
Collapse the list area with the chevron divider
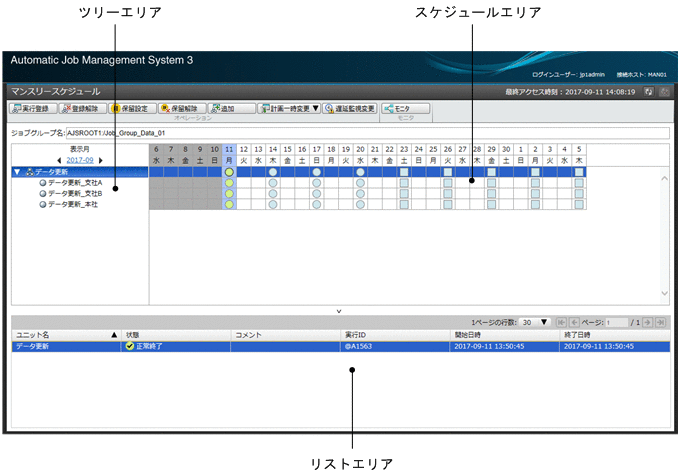(339, 311)
